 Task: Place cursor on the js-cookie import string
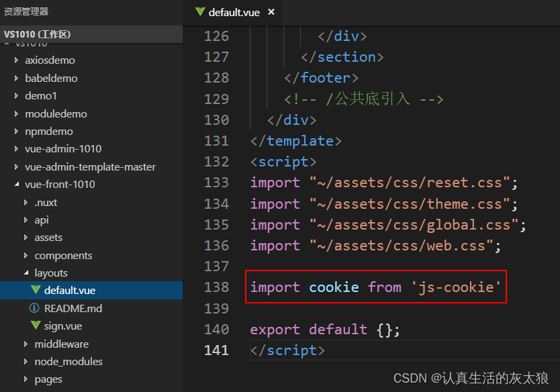[456, 287]
